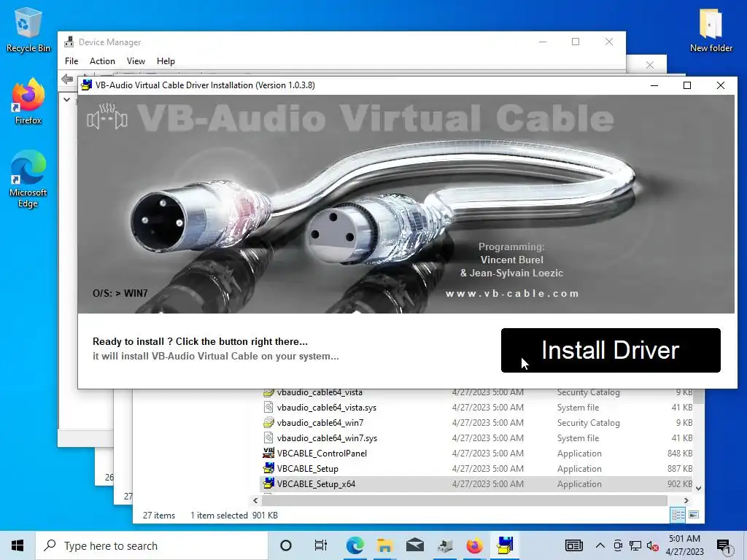Collapse the root node in Device Manager tree
The image size is (747, 560).
point(66,99)
